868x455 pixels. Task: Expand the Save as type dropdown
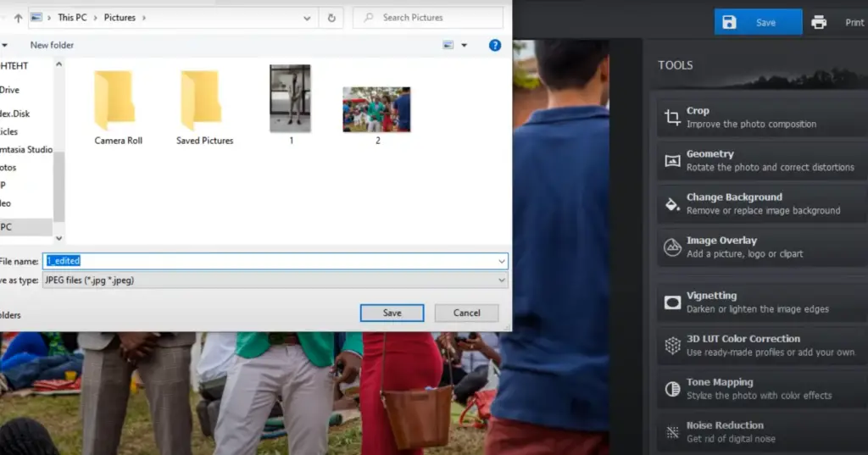[502, 280]
